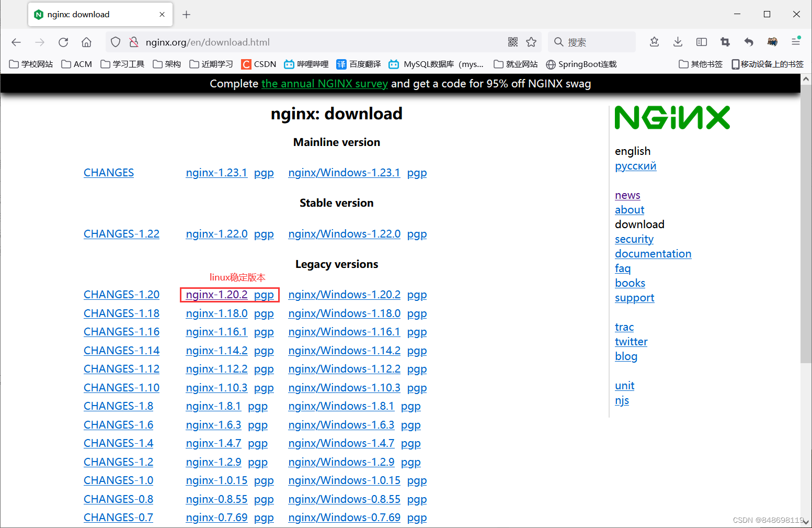Download nginx/Windows-1.14.2
Image resolution: width=812 pixels, height=528 pixels.
[x=344, y=351]
